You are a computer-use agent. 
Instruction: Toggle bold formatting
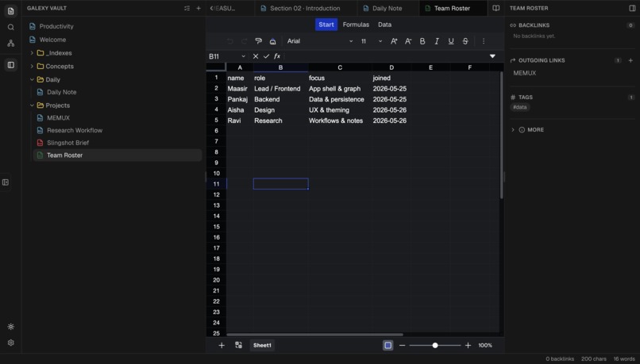pos(422,41)
